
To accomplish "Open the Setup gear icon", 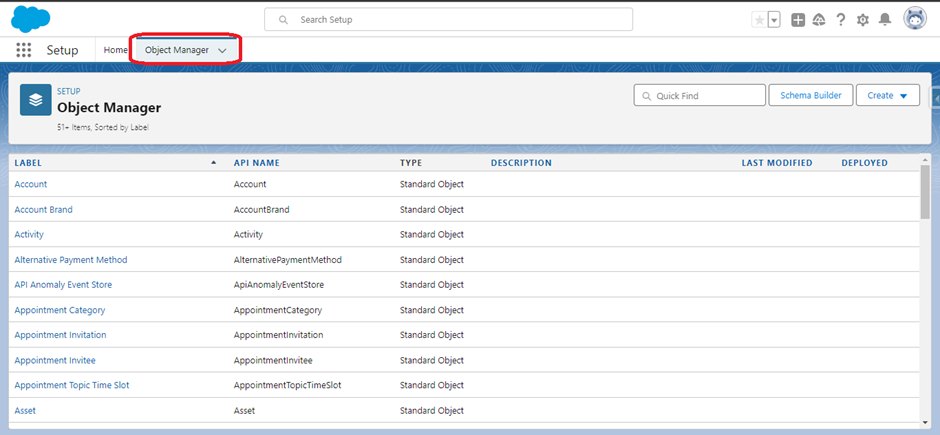I will pos(863,20).
